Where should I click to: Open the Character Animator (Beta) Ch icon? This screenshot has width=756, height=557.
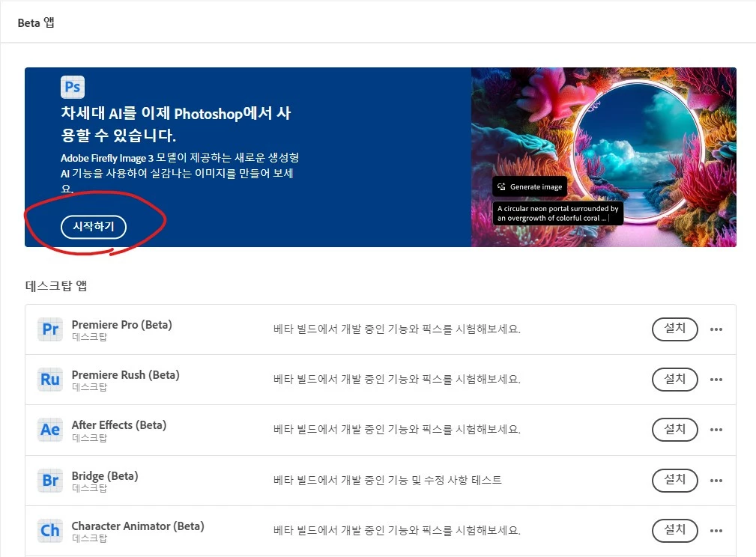pyautogui.click(x=50, y=531)
